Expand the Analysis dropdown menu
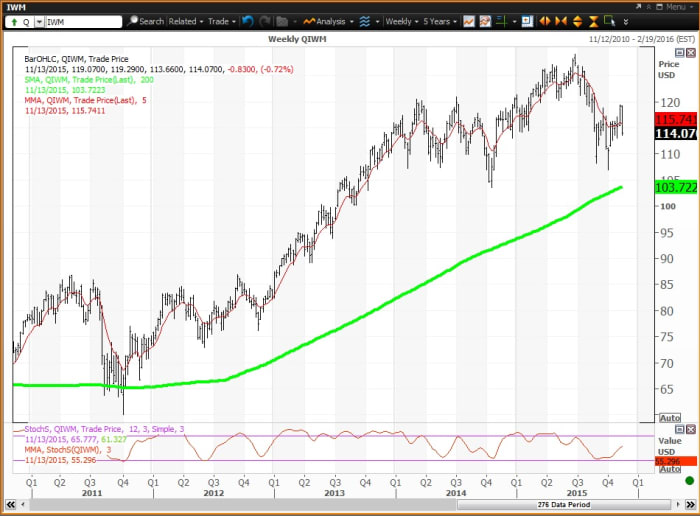 coord(328,21)
